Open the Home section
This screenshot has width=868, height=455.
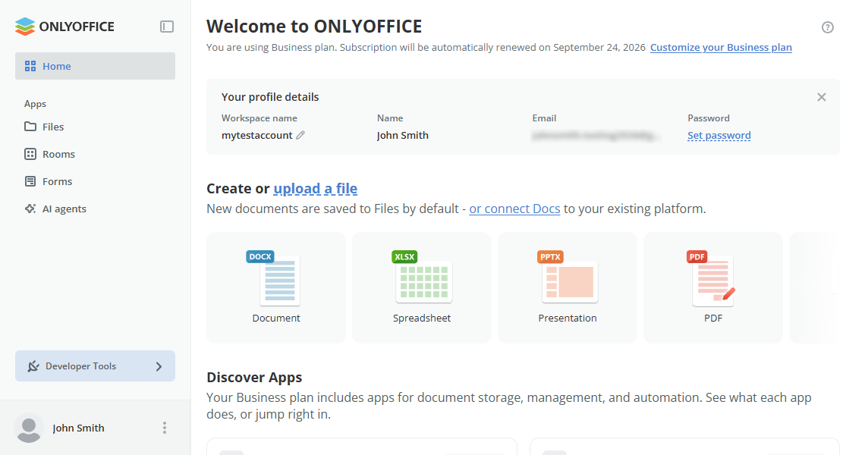tap(95, 66)
